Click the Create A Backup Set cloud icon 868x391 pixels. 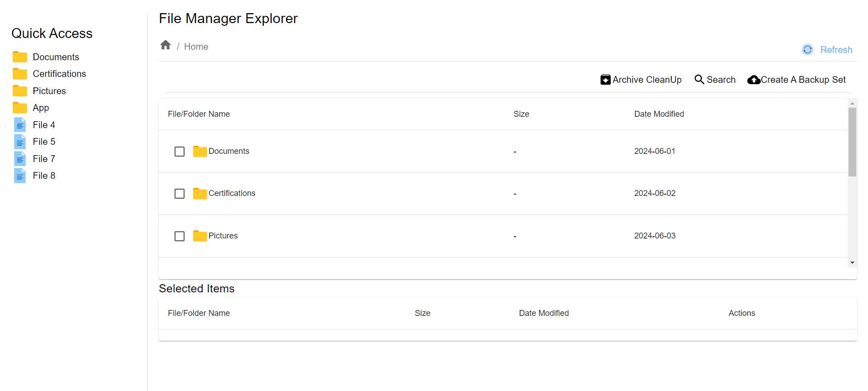coord(754,79)
